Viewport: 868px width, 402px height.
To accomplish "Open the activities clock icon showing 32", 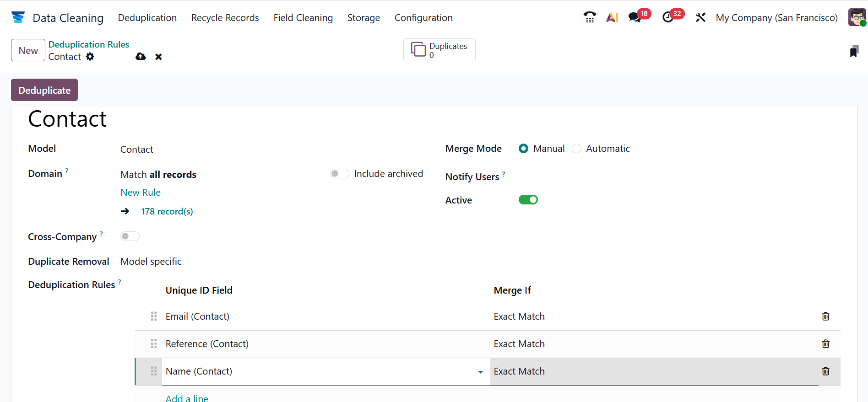I will click(x=668, y=17).
